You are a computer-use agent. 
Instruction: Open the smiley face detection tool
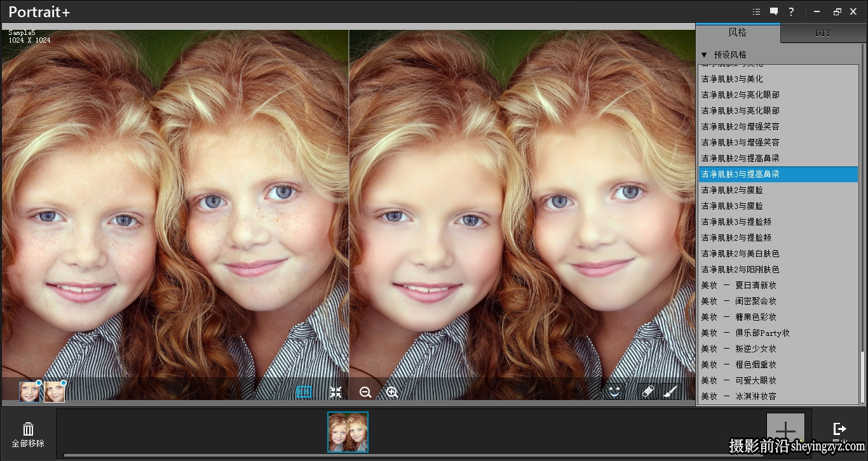(614, 392)
